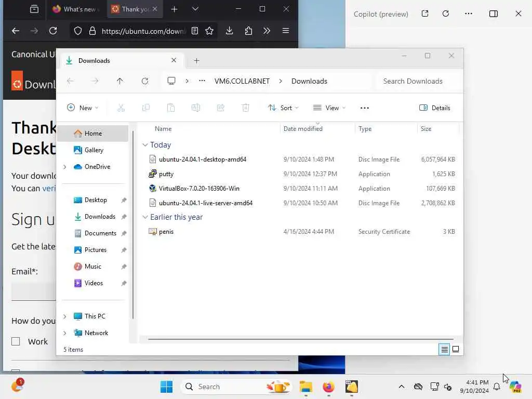This screenshot has width=532, height=399.
Task: Open the View dropdown menu
Action: pyautogui.click(x=329, y=108)
